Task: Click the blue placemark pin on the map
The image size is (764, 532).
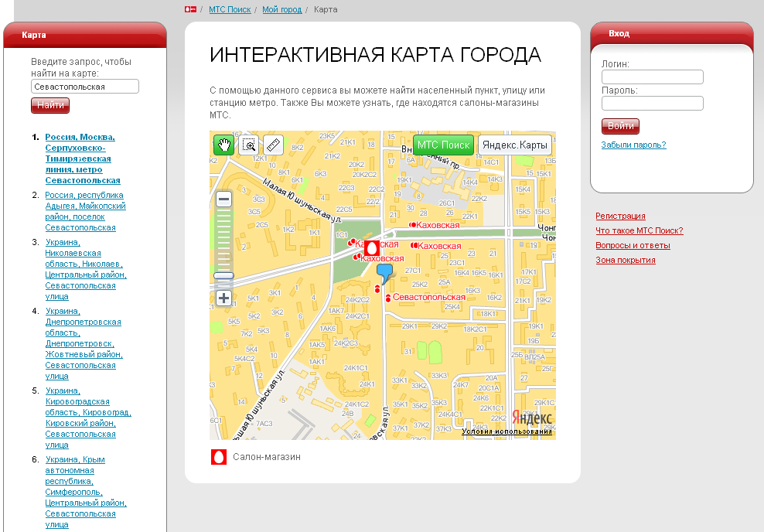Action: click(x=384, y=273)
